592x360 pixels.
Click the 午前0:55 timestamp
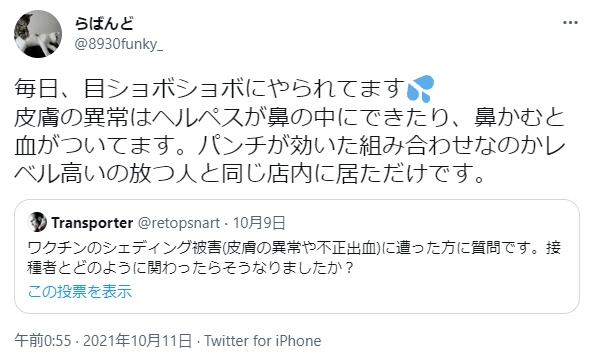coord(43,341)
